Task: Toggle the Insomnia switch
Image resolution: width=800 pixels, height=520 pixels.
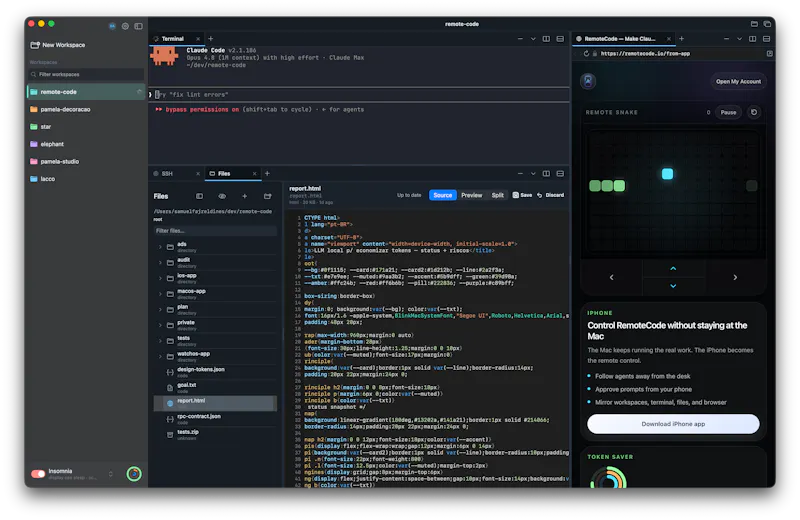Action: click(x=38, y=474)
